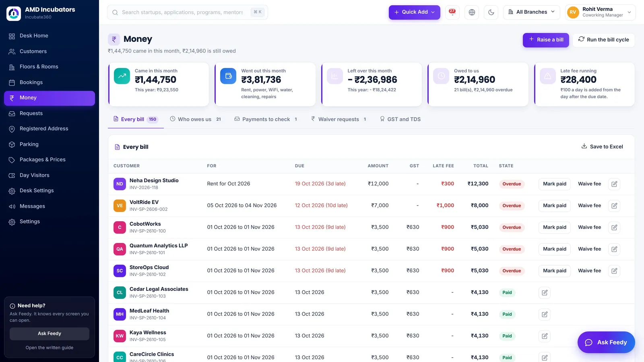644x362 pixels.
Task: Open Floors & Rooms page
Action: coord(50,67)
